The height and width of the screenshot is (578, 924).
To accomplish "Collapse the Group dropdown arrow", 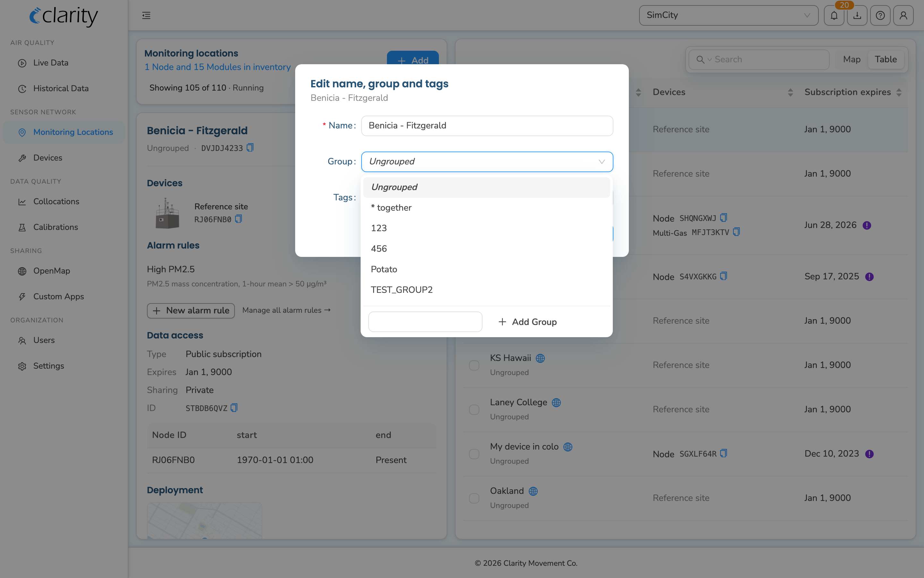I will coord(602,162).
